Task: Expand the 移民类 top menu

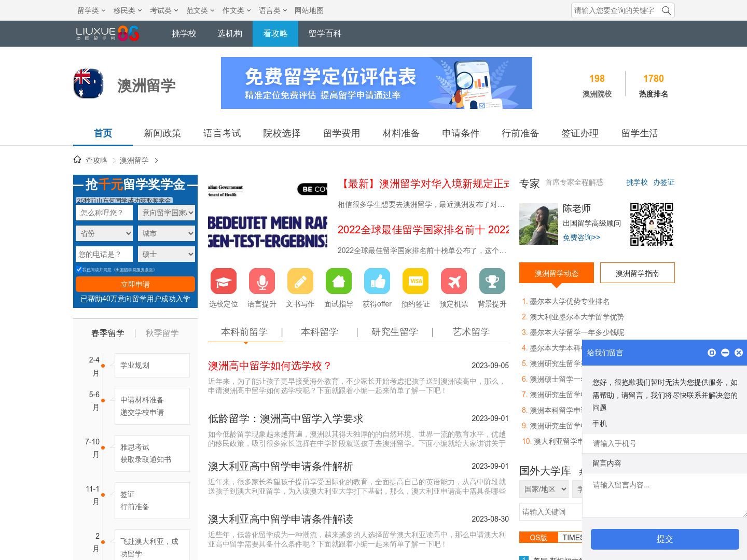Action: [x=128, y=10]
